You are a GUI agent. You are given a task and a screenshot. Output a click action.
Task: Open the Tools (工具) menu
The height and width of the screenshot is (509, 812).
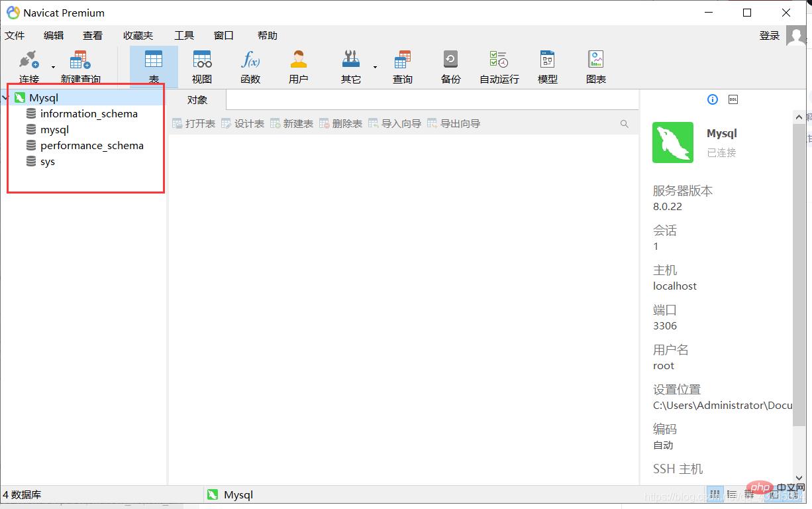pyautogui.click(x=184, y=36)
